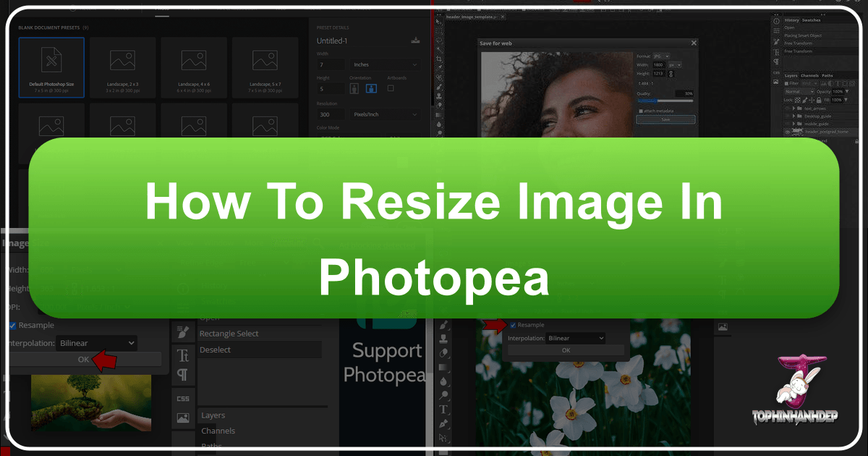Click the lock transparency icon in Layers panel
Screen dimensions: 868x456
pos(797,100)
